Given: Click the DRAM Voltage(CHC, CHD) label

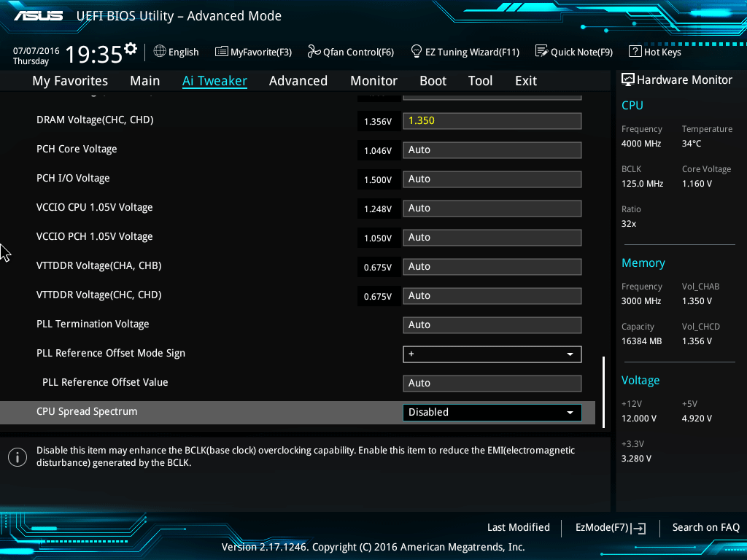Looking at the screenshot, I should 95,120.
